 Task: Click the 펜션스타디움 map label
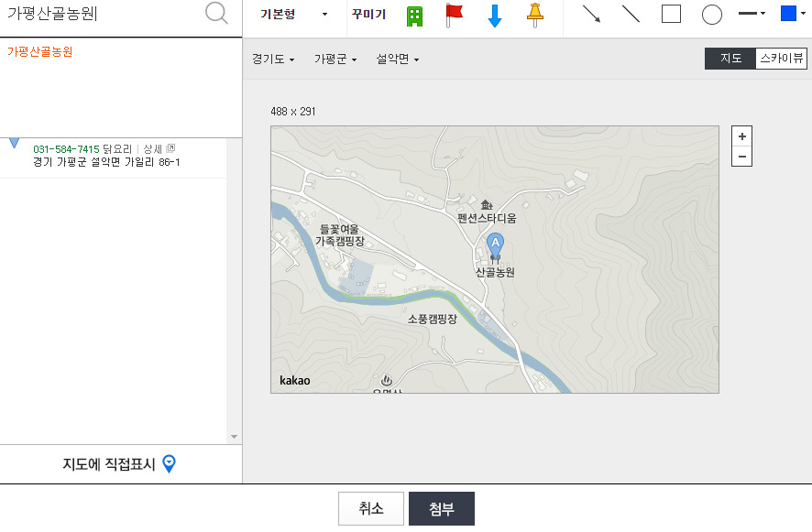[487, 219]
